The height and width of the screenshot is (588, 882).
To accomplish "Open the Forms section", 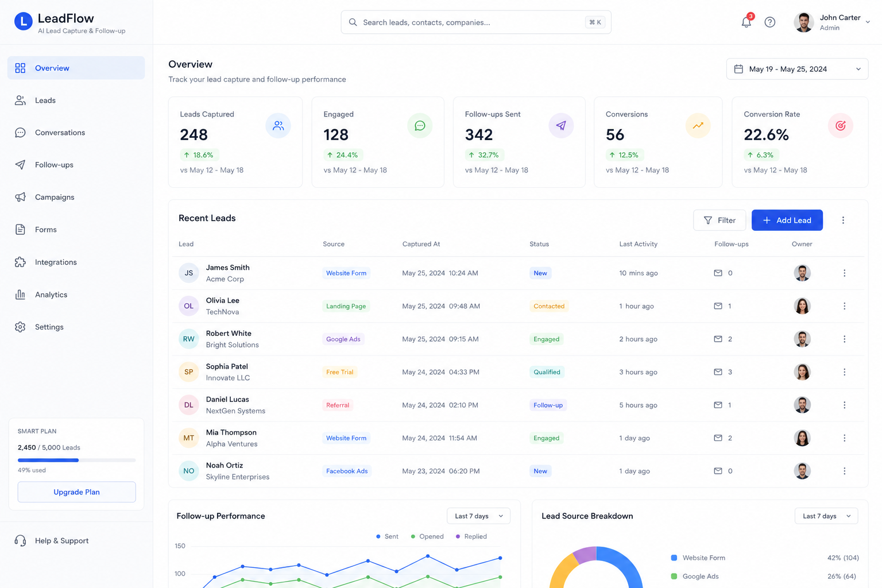I will [76, 230].
